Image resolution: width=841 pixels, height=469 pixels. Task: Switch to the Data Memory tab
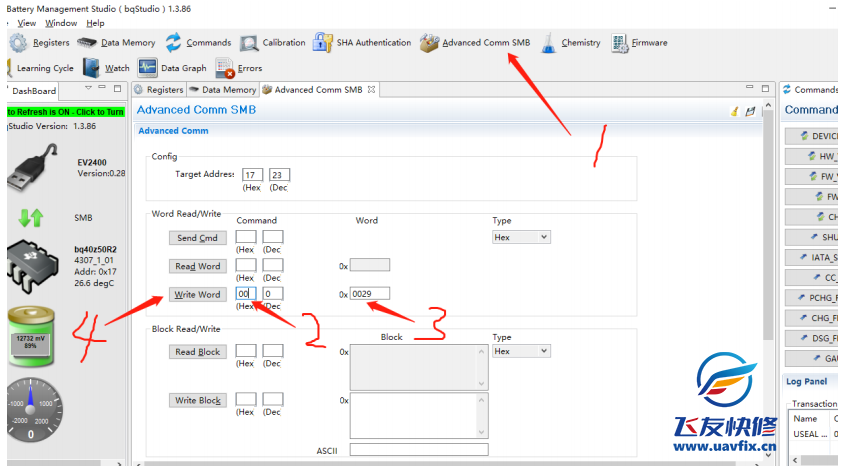tap(224, 90)
